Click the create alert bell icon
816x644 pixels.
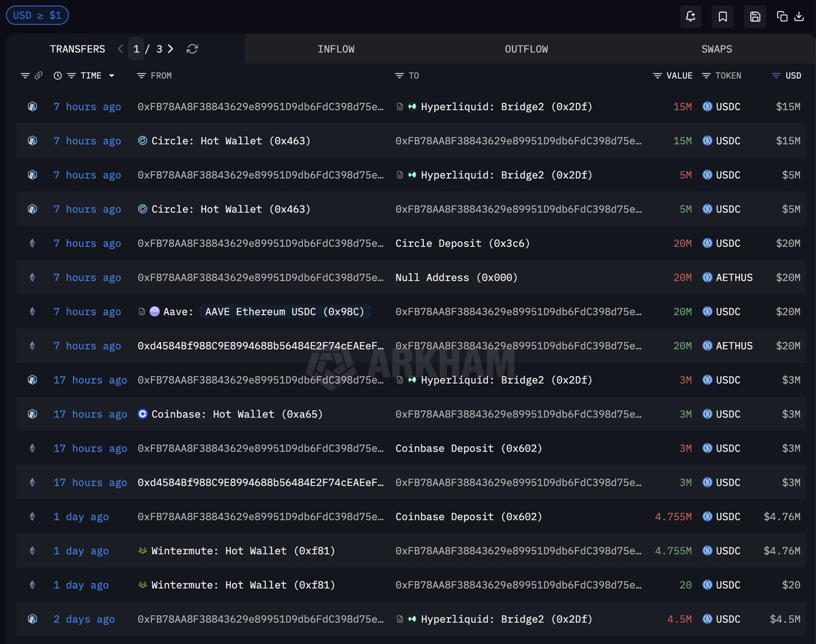[690, 16]
